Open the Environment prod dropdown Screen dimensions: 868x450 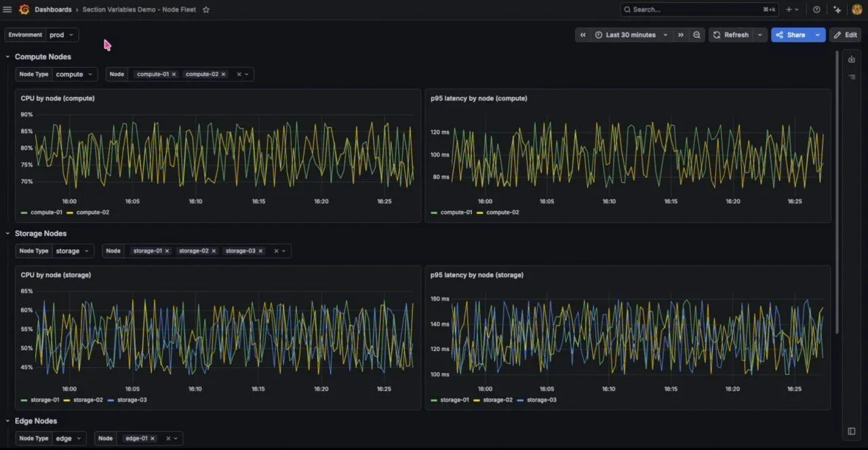[62, 35]
